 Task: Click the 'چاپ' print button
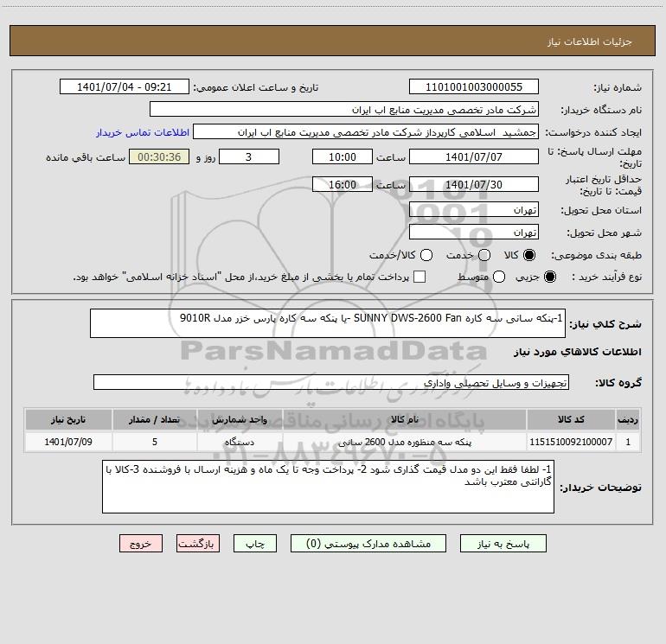point(255,544)
